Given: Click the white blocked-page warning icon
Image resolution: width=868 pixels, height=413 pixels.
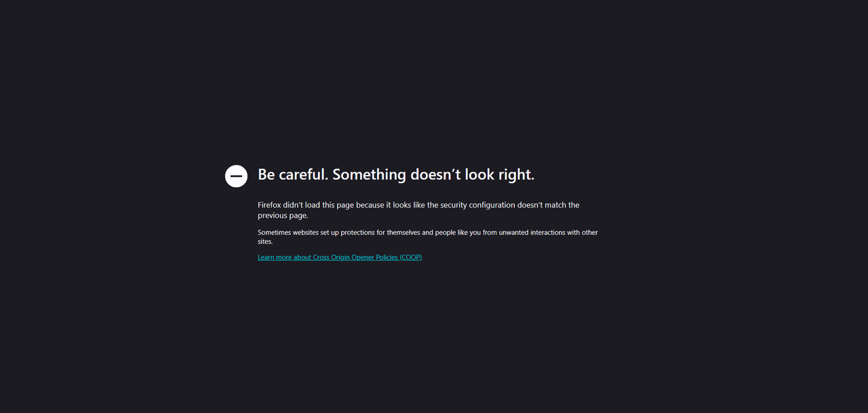Looking at the screenshot, I should click(x=236, y=176).
